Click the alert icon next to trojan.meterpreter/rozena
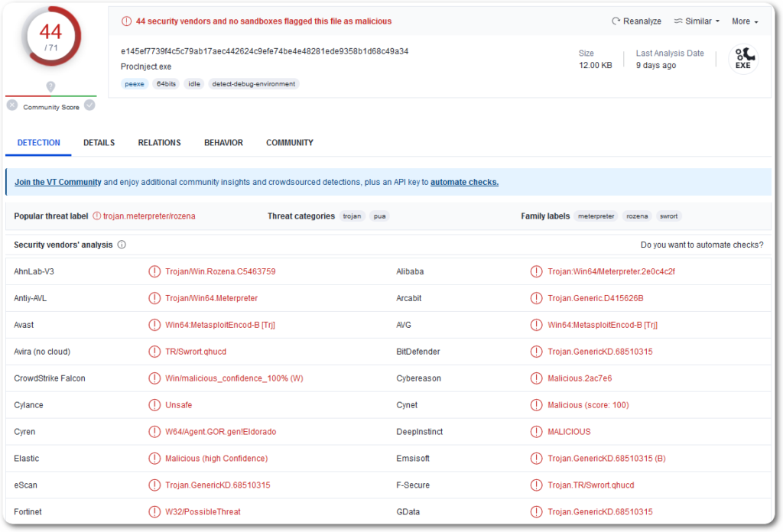The height and width of the screenshot is (532, 783). coord(97,216)
